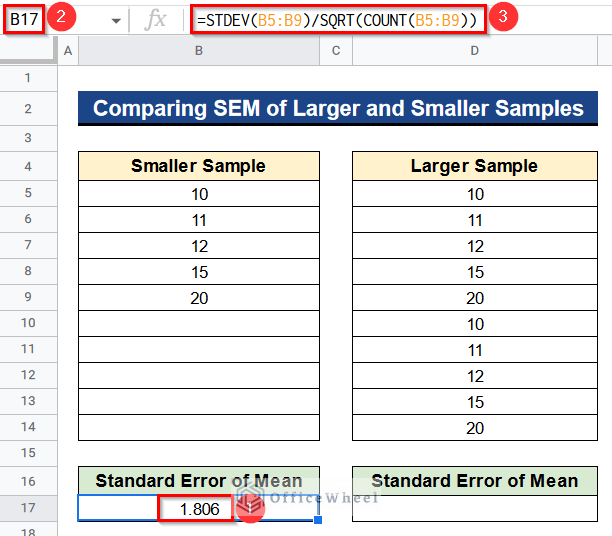Image resolution: width=612 pixels, height=536 pixels.
Task: Click the 'Smaller Sample' header cell
Action: point(199,166)
